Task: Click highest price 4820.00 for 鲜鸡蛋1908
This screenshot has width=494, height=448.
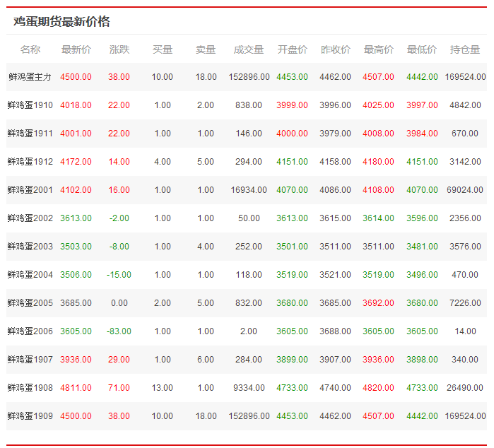Action: (378, 387)
